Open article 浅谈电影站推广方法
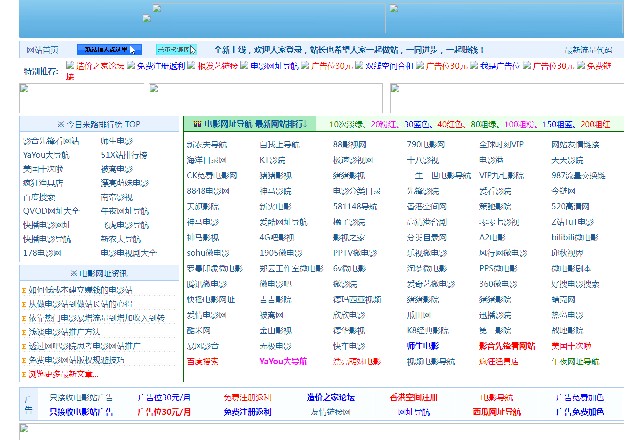This screenshot has width=639, height=440. pyautogui.click(x=64, y=332)
